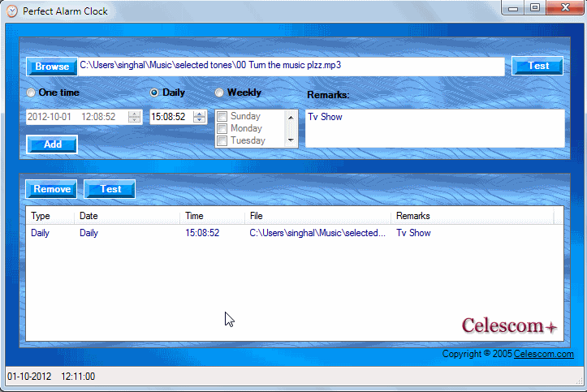
Task: Click weekday list scroll up arrow
Action: pos(291,118)
